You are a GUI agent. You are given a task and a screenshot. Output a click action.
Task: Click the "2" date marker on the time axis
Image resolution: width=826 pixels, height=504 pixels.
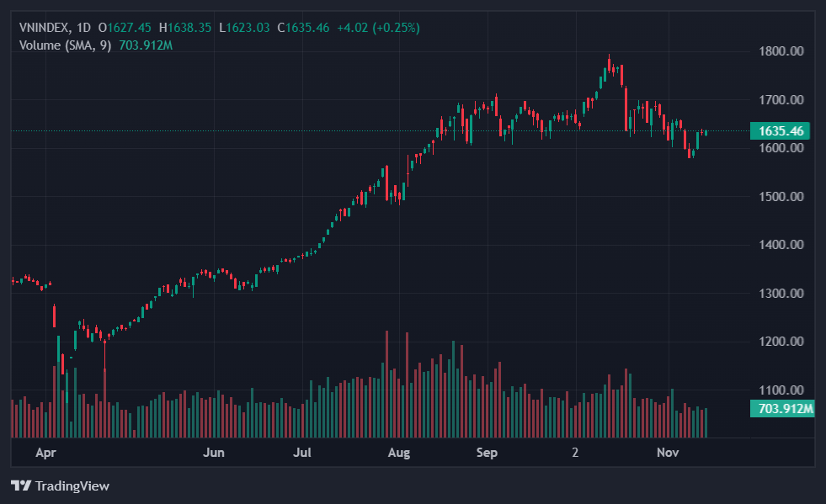coord(575,453)
